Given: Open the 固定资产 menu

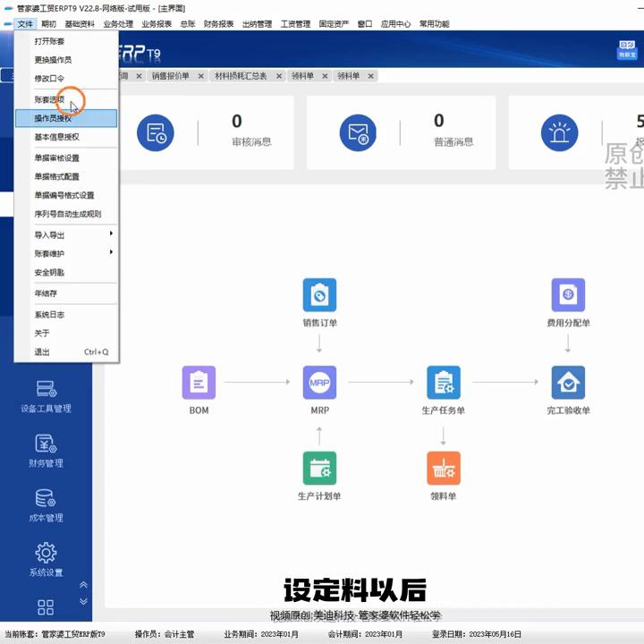Looking at the screenshot, I should click(x=334, y=24).
